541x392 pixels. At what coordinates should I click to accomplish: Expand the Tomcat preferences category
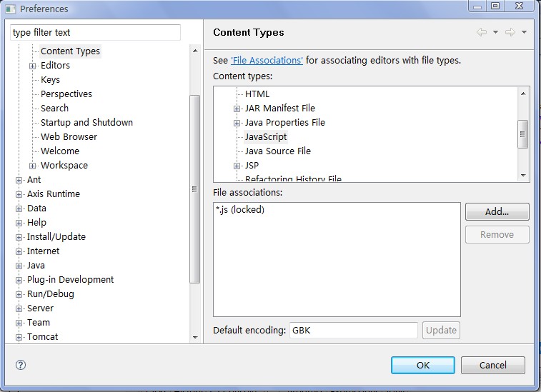click(x=19, y=337)
